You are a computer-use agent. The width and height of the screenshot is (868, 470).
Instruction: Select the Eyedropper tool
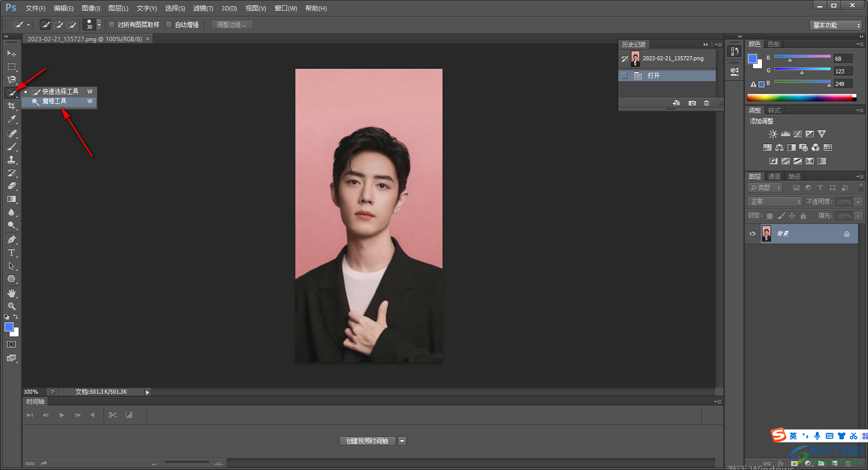click(11, 120)
